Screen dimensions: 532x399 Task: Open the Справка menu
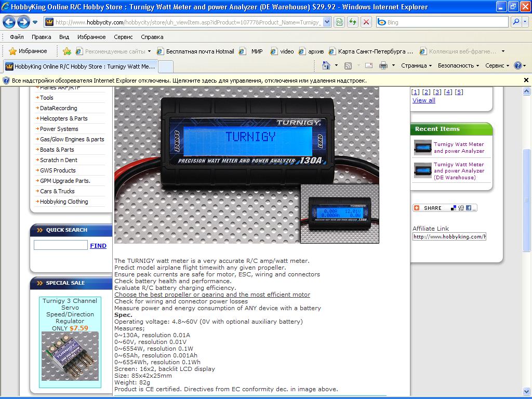[152, 37]
